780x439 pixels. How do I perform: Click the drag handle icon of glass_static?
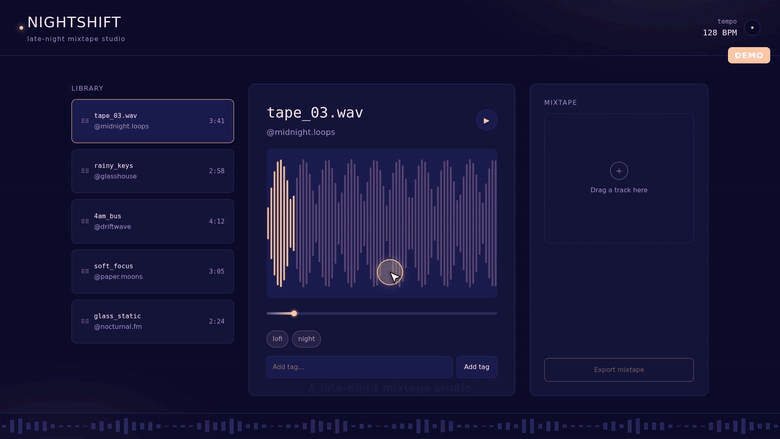(x=85, y=321)
